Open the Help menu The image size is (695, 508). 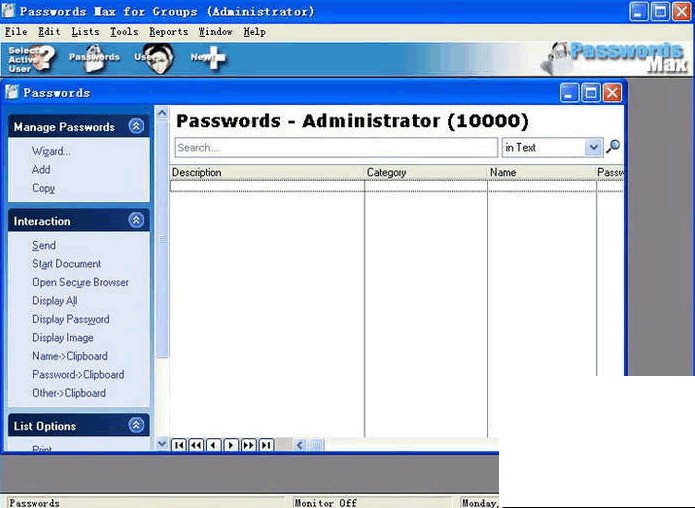coord(254,32)
